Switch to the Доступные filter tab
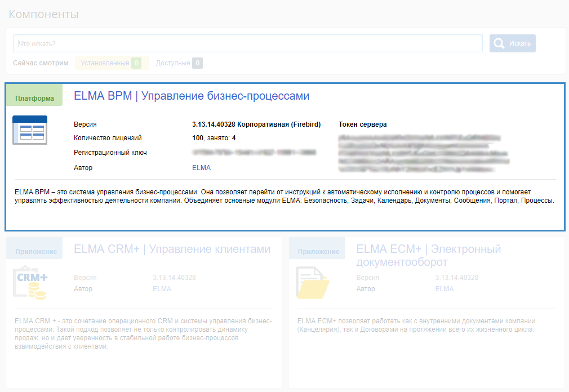Image resolution: width=569 pixels, height=392 pixels. tap(179, 63)
